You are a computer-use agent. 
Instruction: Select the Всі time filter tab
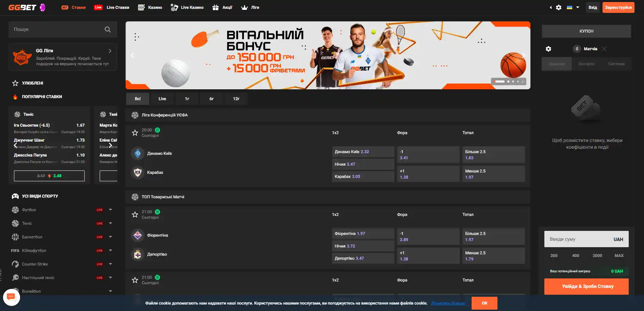pos(138,99)
